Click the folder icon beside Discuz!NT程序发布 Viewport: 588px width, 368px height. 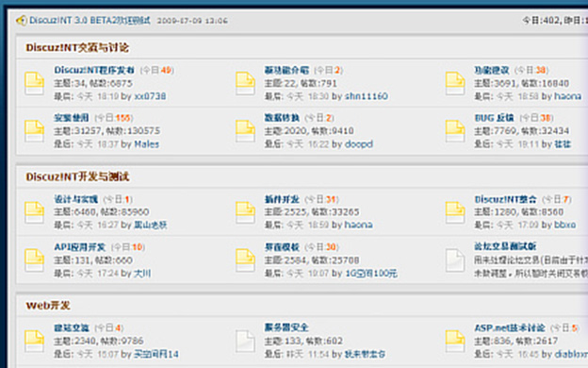34,83
